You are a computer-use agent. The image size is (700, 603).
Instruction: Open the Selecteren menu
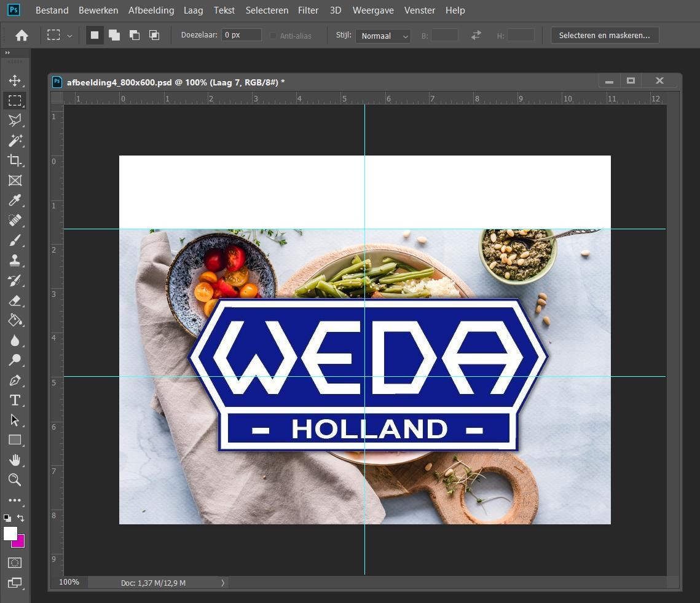(267, 10)
